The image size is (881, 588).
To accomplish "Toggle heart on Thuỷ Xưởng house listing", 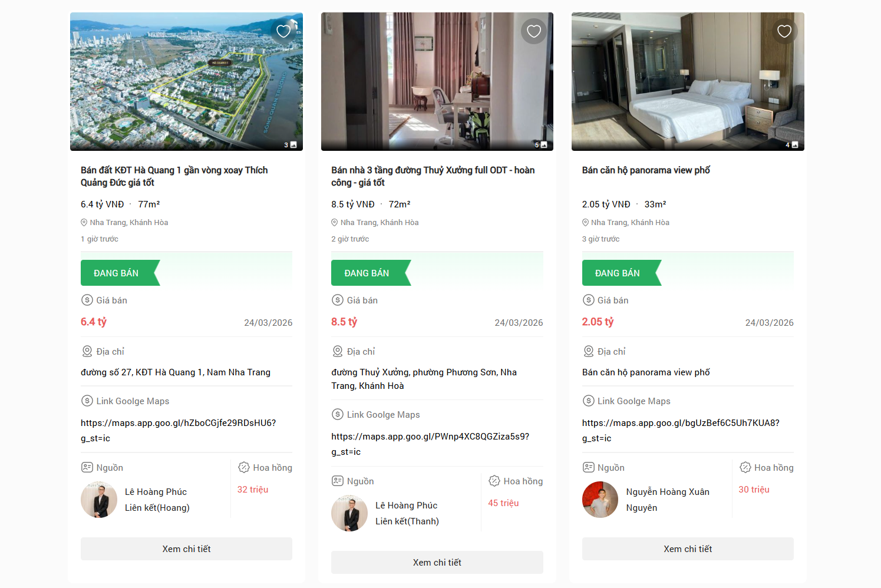I will tap(534, 31).
